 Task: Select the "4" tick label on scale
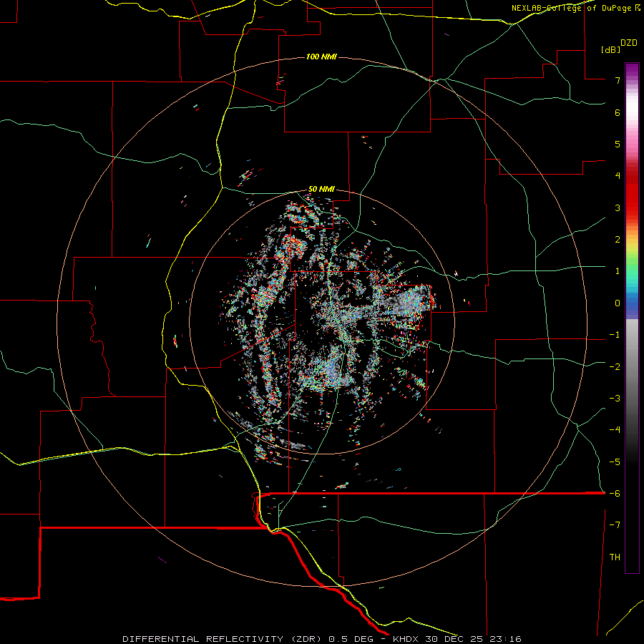tap(618, 175)
